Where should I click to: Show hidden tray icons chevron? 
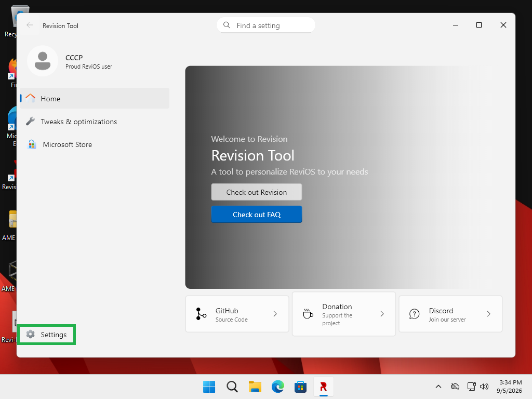pos(438,387)
